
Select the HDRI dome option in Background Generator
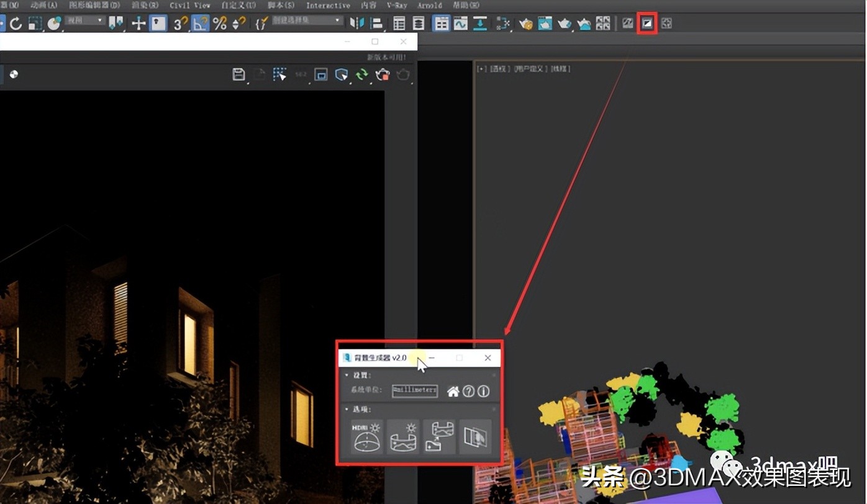click(x=366, y=436)
